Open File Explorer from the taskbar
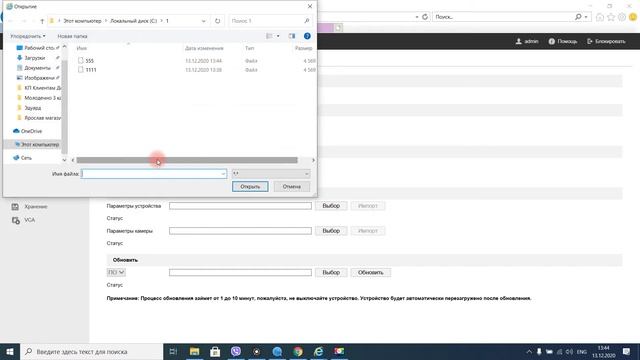 coord(194,352)
